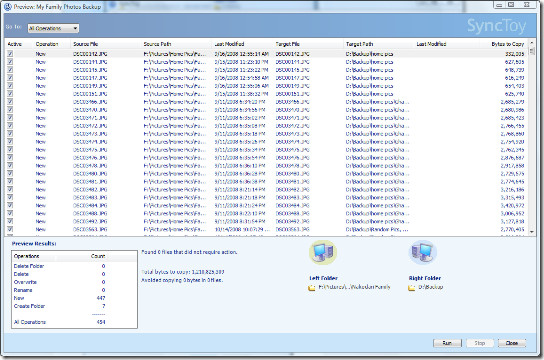
Task: Click the Right Folder computer icon
Action: coord(422,252)
